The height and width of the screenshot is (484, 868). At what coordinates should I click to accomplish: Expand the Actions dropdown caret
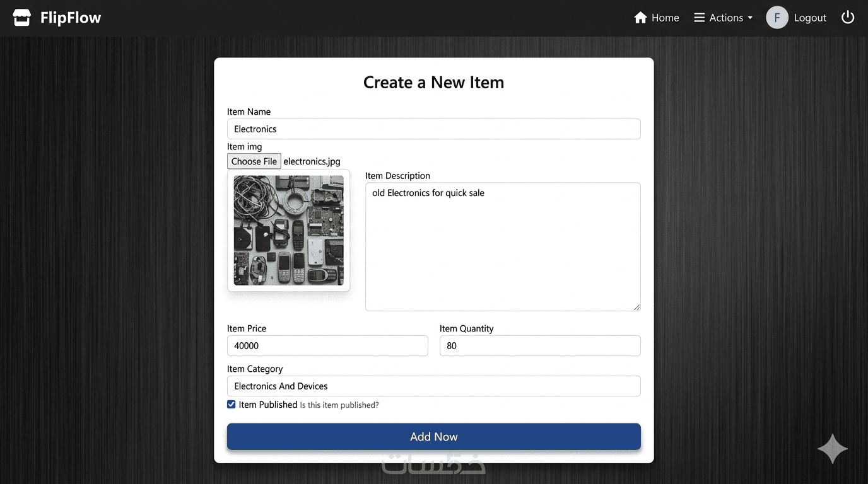click(x=750, y=18)
